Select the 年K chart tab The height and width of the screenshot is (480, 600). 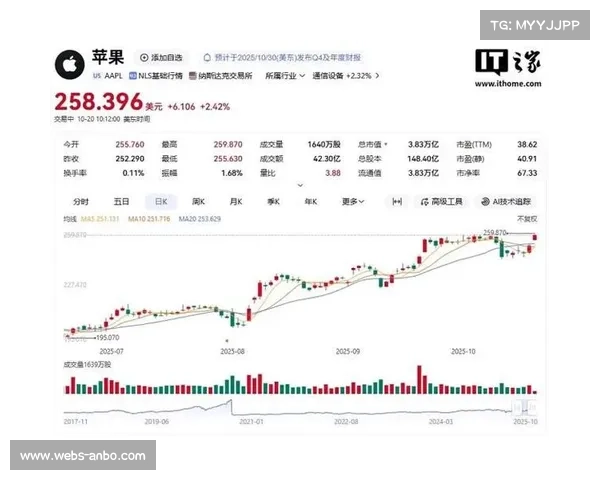(311, 201)
